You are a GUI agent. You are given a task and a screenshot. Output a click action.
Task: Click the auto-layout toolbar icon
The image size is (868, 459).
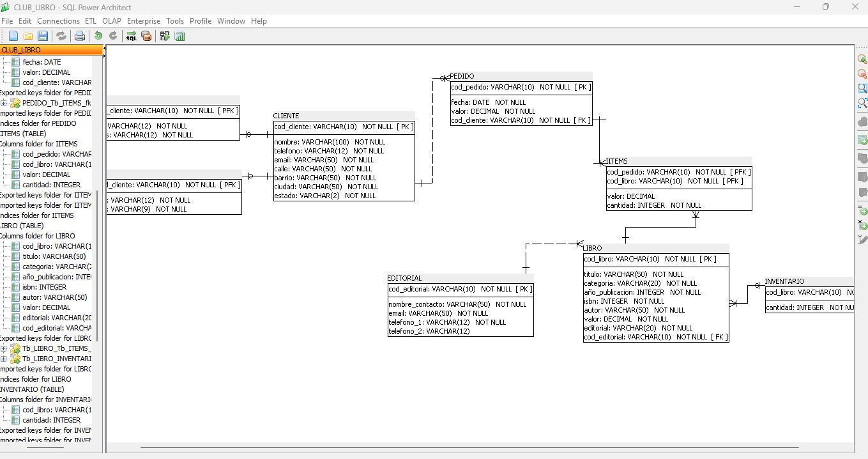tap(165, 36)
